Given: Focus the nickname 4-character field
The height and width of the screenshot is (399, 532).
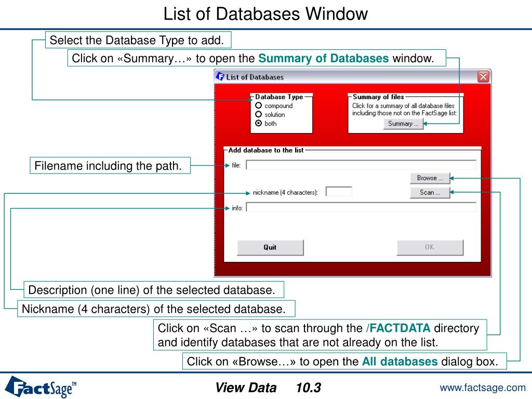Looking at the screenshot, I should tap(339, 192).
